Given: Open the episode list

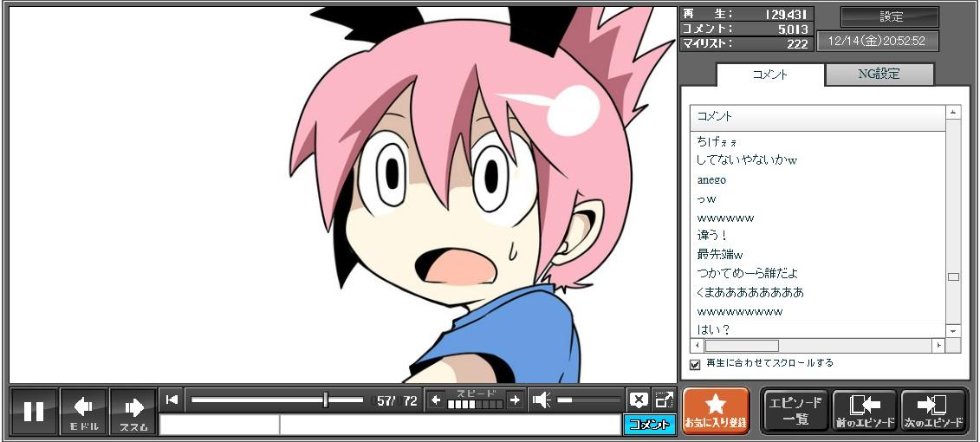Looking at the screenshot, I should (795, 411).
